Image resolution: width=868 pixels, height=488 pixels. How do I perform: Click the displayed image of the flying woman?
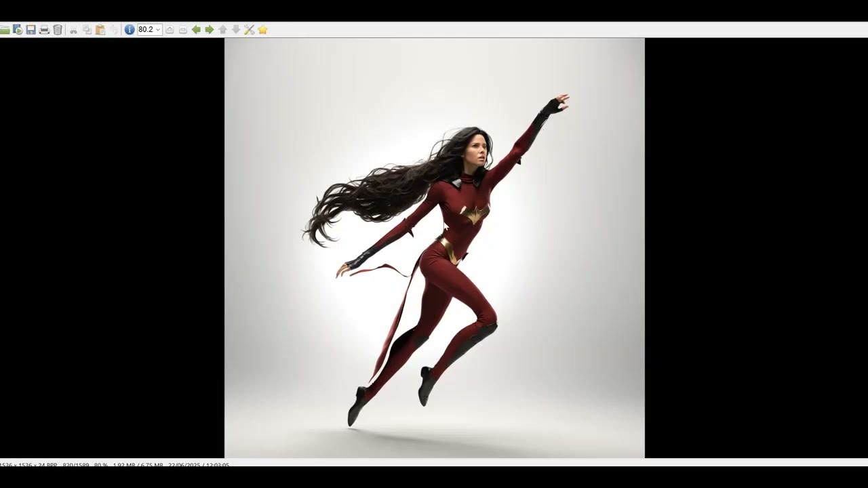[x=434, y=248]
